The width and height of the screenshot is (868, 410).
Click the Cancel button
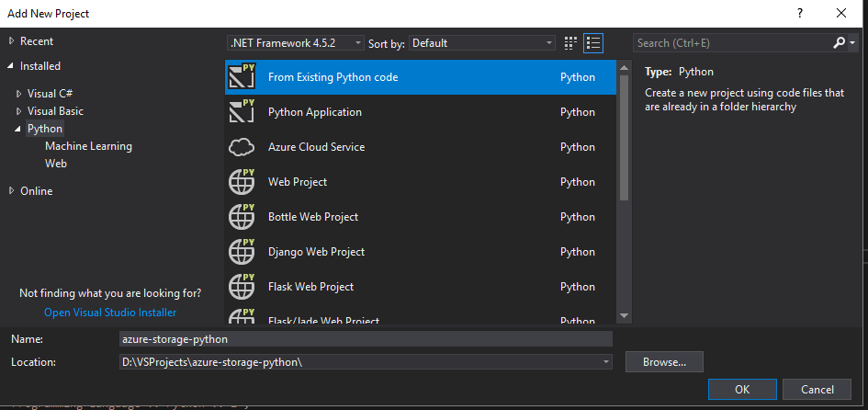(817, 390)
